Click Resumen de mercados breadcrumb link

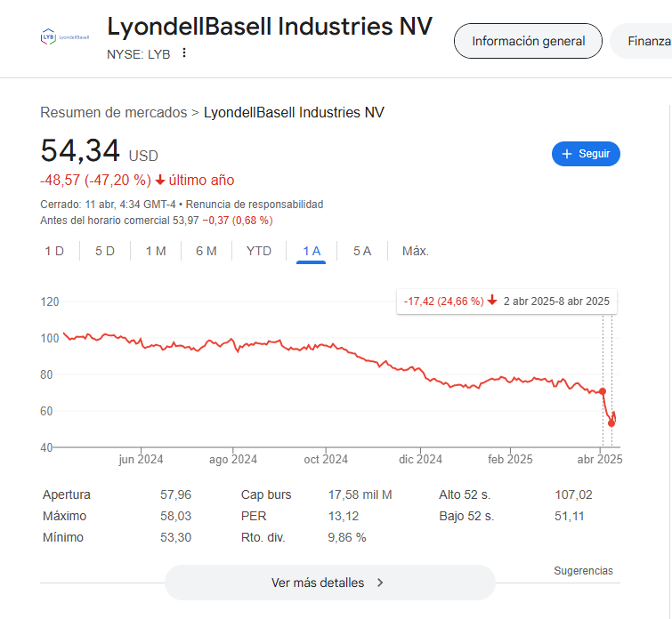[x=114, y=113]
